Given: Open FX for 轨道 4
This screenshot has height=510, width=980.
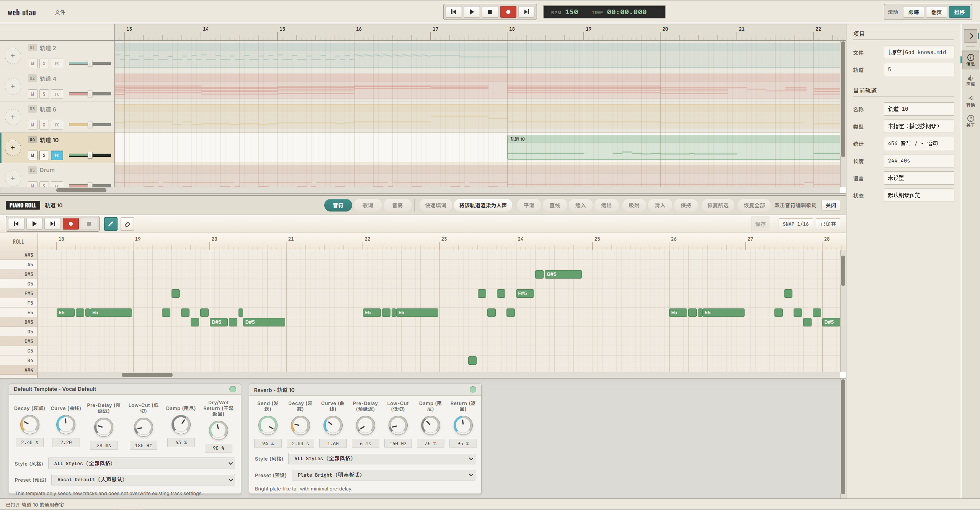Looking at the screenshot, I should click(x=57, y=94).
